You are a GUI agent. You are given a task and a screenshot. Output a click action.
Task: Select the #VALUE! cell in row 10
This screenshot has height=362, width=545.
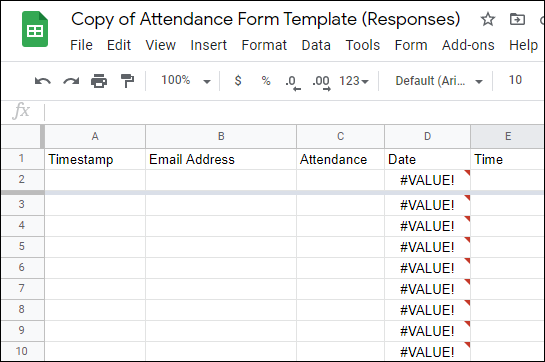point(428,352)
